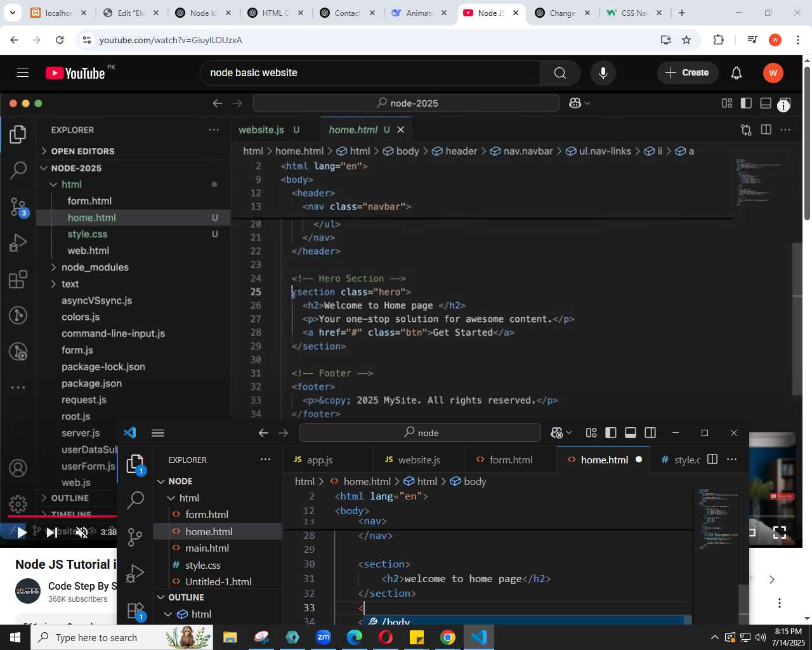
Task: Open a new Chrome tab
Action: (682, 13)
